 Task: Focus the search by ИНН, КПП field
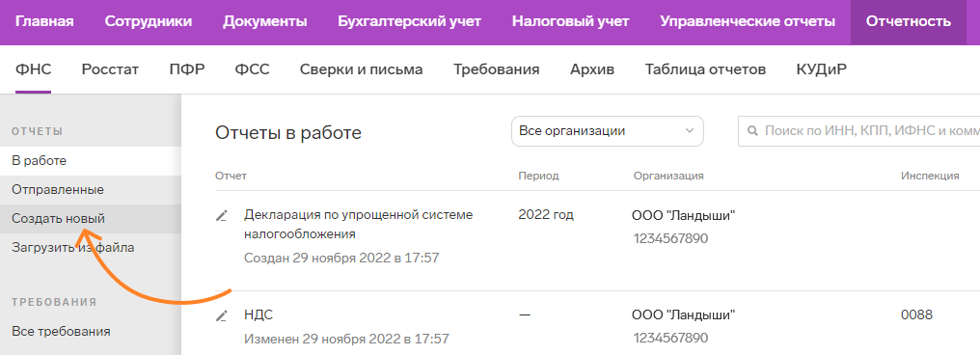[x=858, y=131]
